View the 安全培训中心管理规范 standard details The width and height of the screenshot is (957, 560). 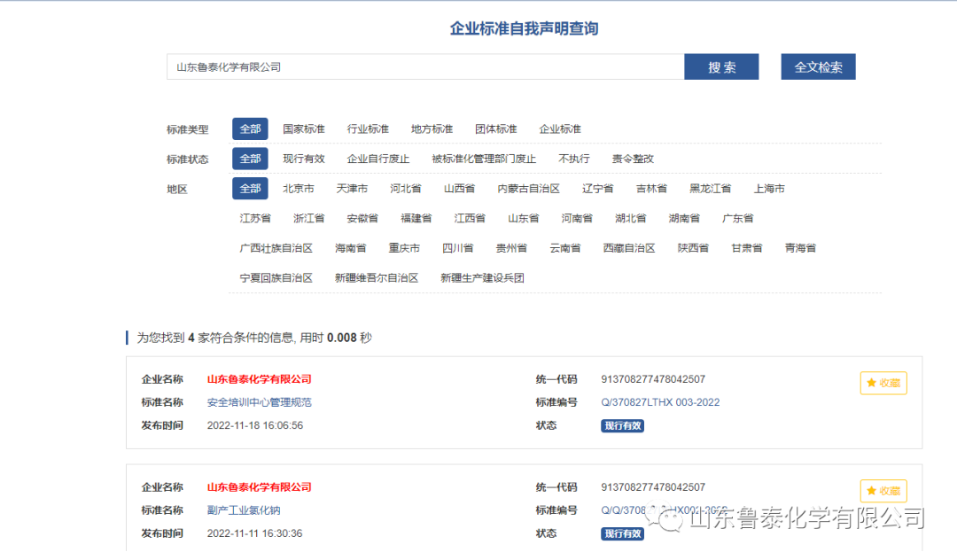coord(253,401)
